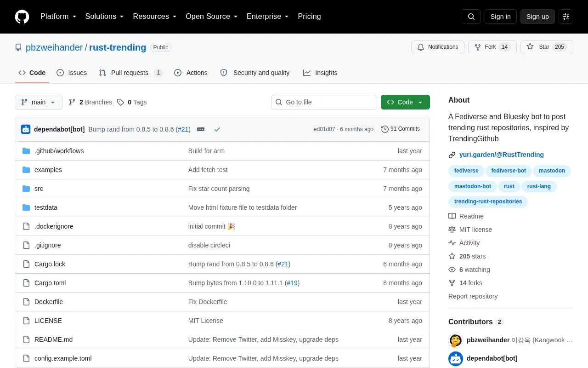Expand the Enterprise dropdown
The height and width of the screenshot is (368, 588).
268,17
